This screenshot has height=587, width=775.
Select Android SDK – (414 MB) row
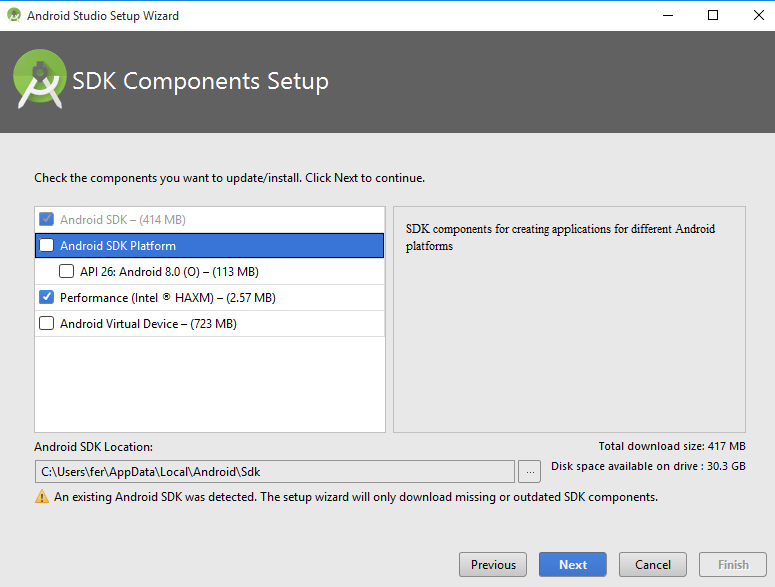(210, 219)
